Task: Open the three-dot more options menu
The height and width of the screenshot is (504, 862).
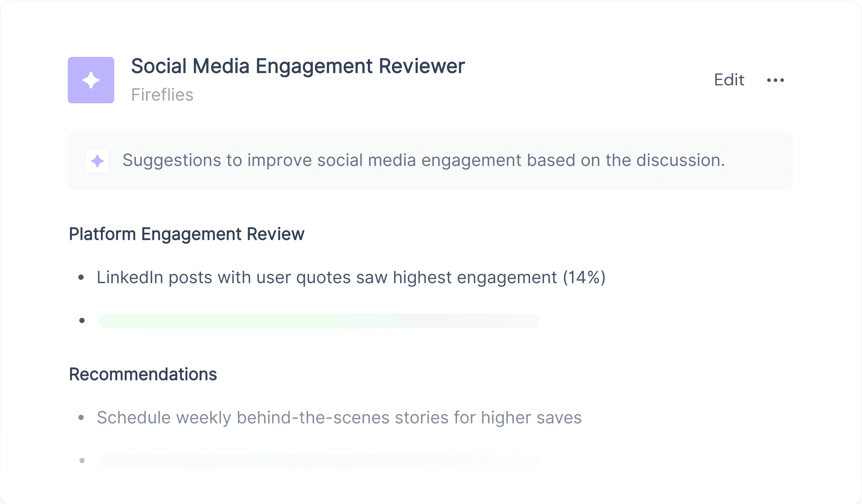Action: 775,80
